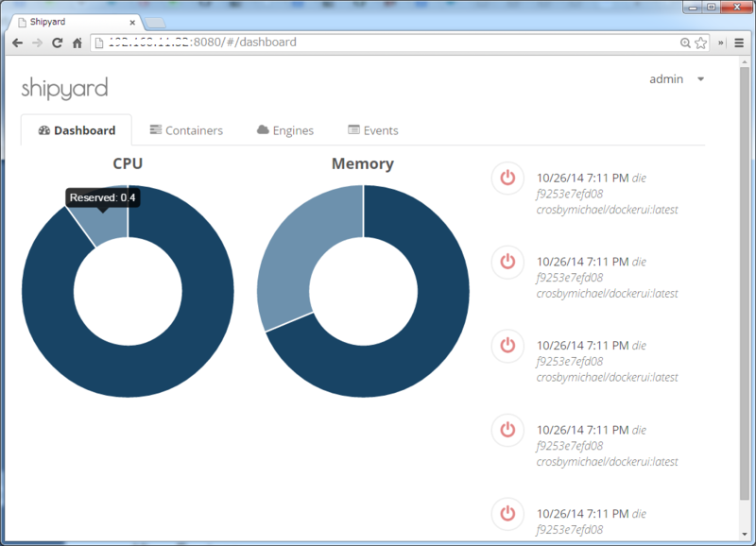Click the browser forward arrow

click(37, 43)
